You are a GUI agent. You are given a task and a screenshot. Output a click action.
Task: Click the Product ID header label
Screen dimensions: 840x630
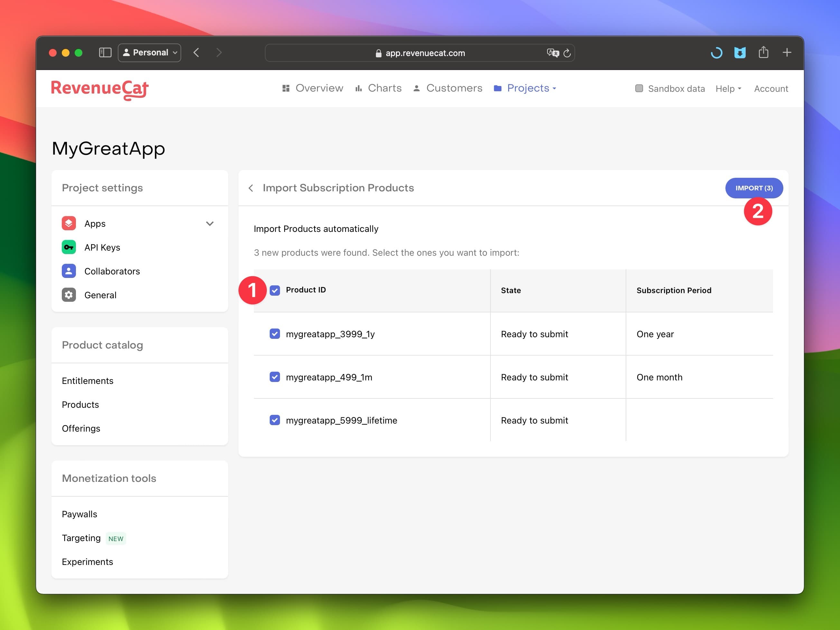pos(306,290)
